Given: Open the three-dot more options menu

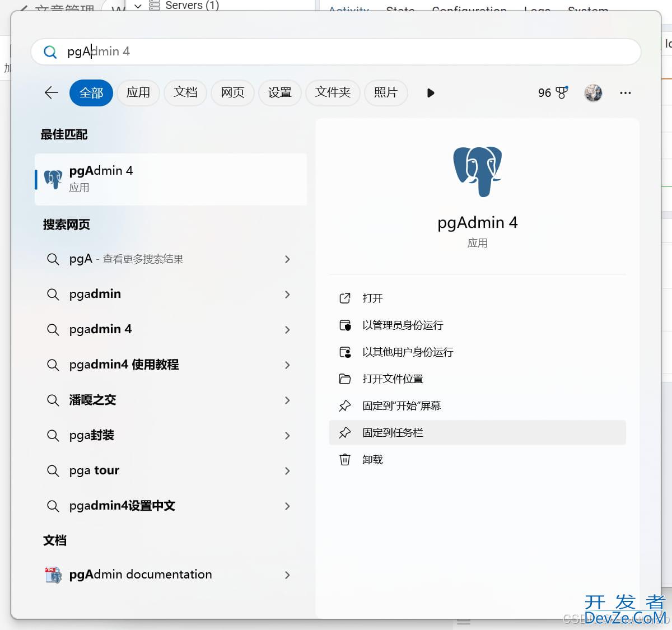Looking at the screenshot, I should coord(626,93).
